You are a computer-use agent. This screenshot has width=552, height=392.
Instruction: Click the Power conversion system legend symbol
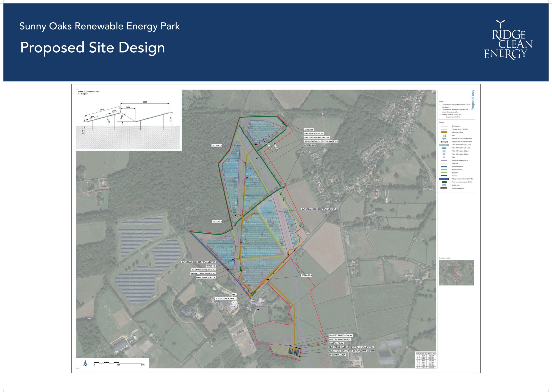(444, 182)
